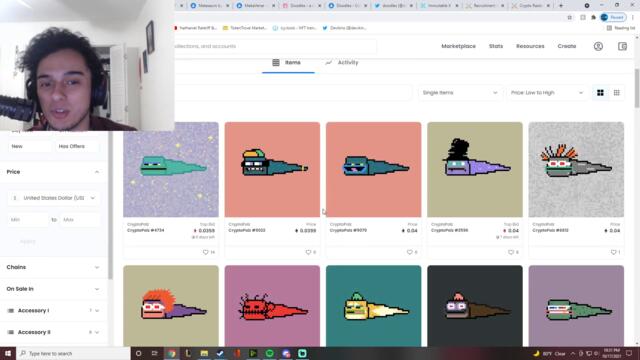Viewport: 640px width, 360px height.
Task: Click the Max price field
Action: tap(80, 220)
